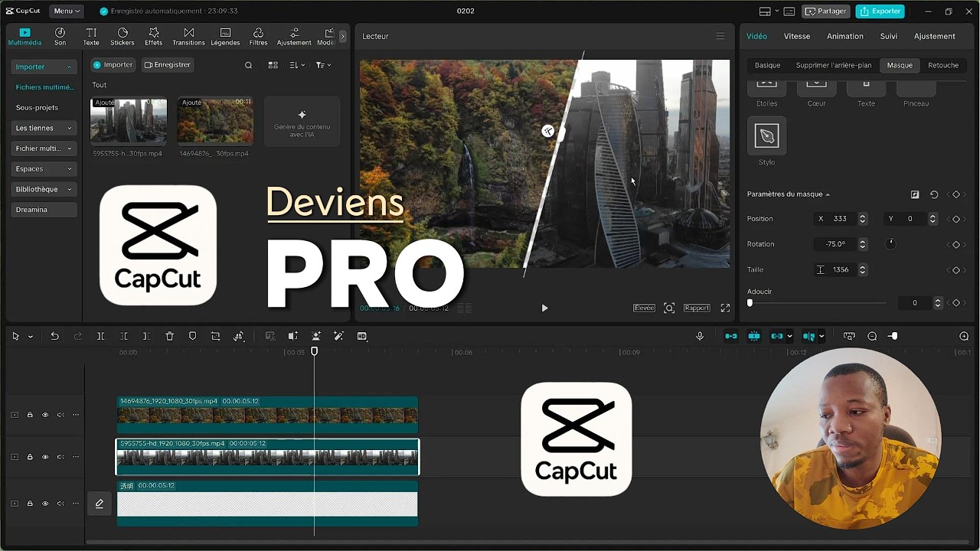The image size is (980, 551).
Task: Open the Son audio panel
Action: coord(60,37)
